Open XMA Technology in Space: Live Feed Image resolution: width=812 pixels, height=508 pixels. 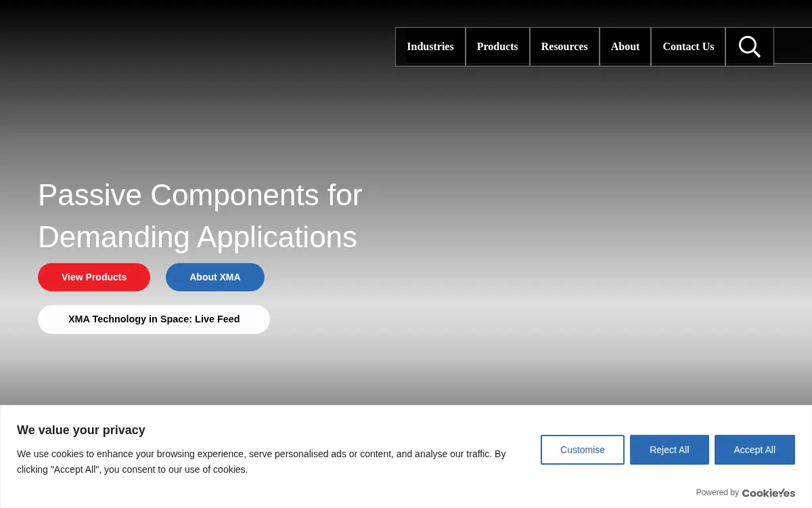(x=154, y=319)
